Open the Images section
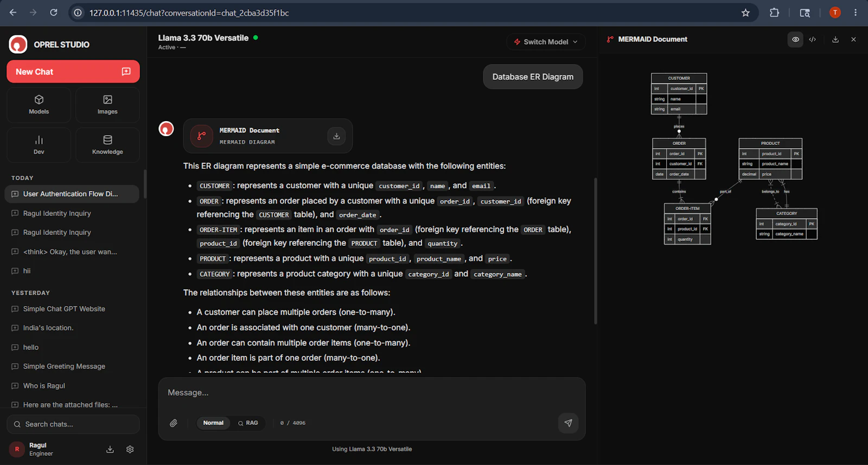868x465 pixels. (x=107, y=105)
